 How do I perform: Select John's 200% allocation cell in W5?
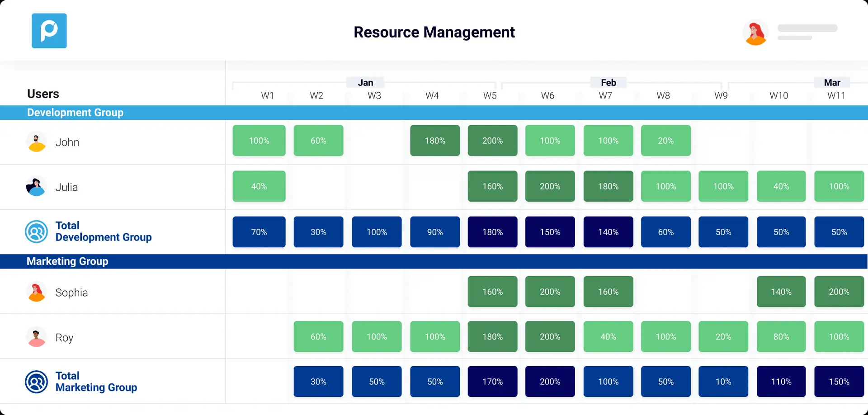[492, 141]
